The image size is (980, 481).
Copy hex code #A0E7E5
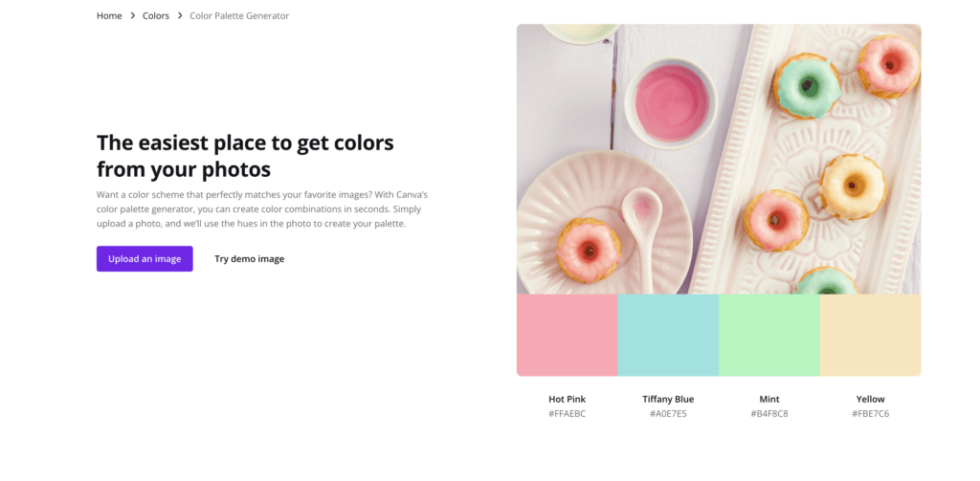[x=668, y=413]
